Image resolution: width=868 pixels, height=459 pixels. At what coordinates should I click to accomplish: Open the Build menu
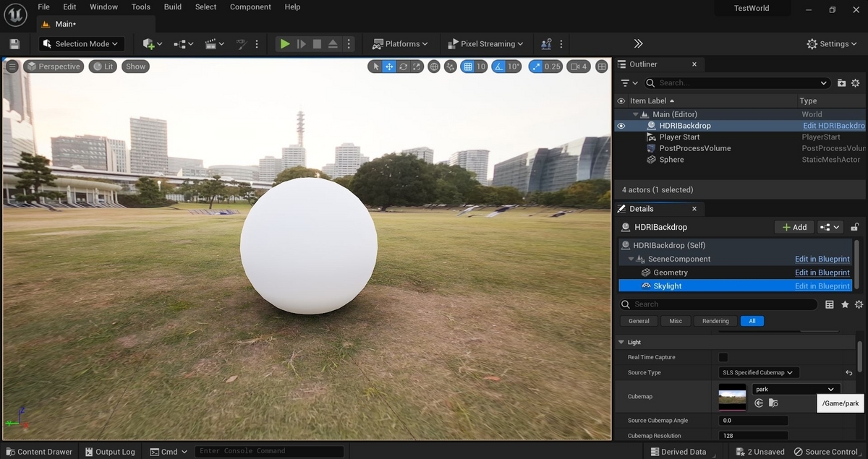[173, 7]
